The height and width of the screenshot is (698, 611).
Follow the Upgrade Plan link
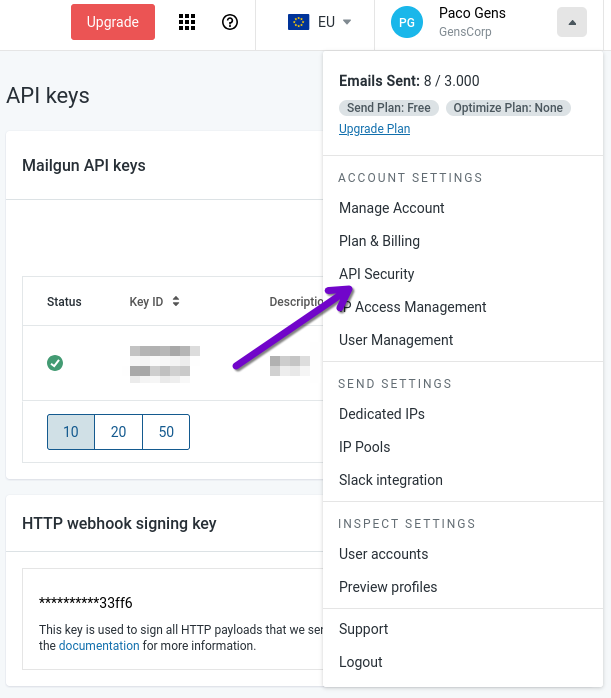click(374, 129)
